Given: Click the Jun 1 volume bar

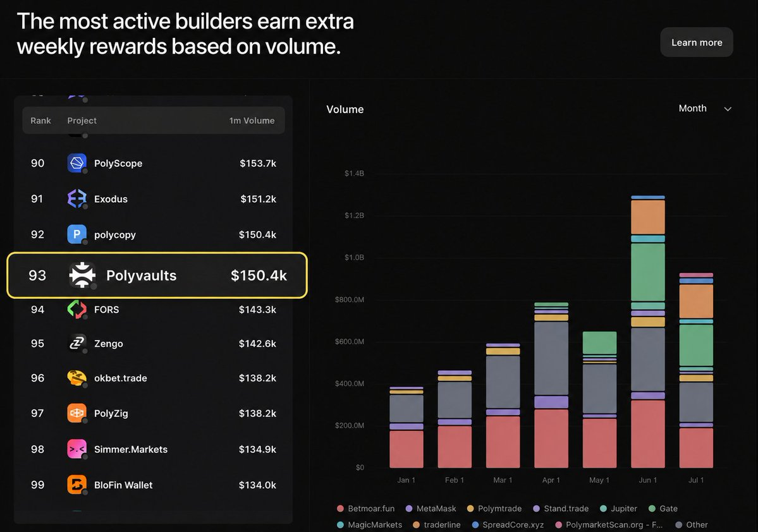Looking at the screenshot, I should [x=648, y=332].
